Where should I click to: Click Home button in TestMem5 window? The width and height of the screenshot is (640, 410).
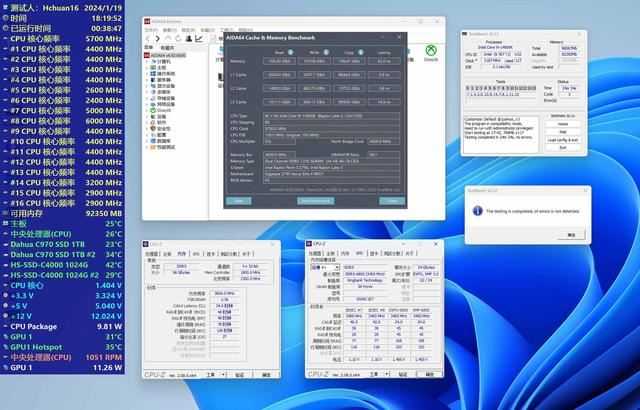[563, 124]
